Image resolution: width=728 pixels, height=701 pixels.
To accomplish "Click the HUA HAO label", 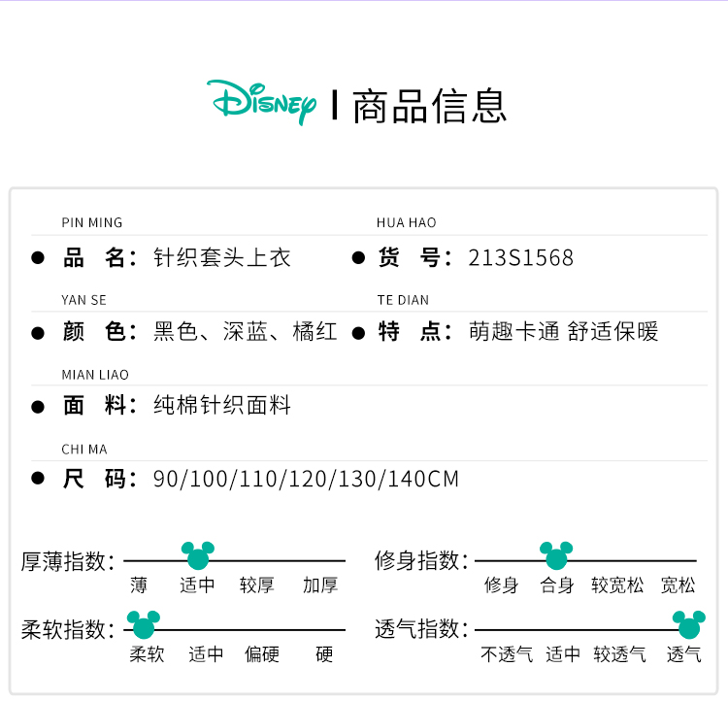I will [x=407, y=223].
